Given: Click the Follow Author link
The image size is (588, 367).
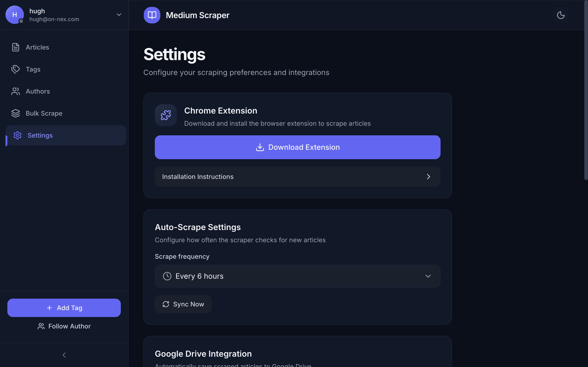Looking at the screenshot, I should 64,326.
